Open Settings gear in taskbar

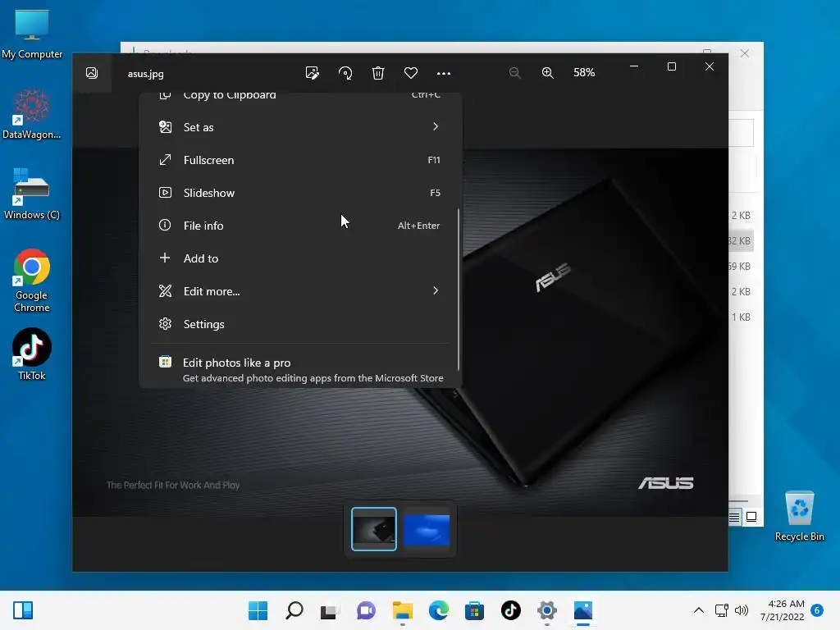[x=546, y=610]
